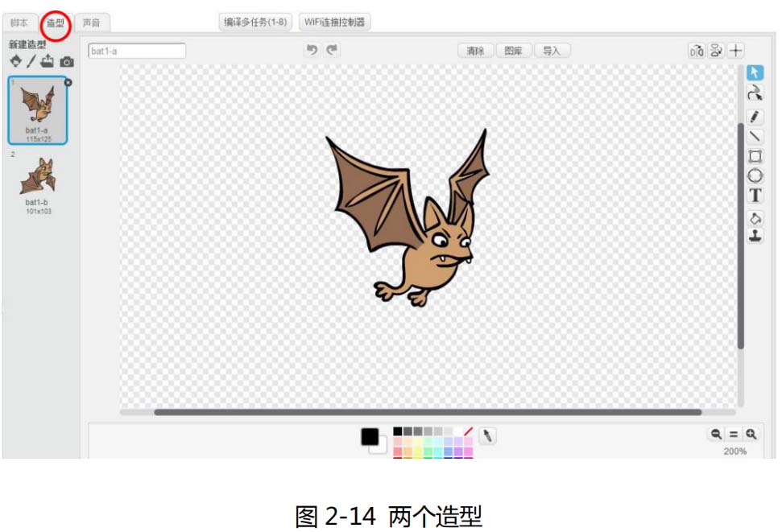Activate the Text tool
This screenshot has height=532, width=782.
click(755, 196)
